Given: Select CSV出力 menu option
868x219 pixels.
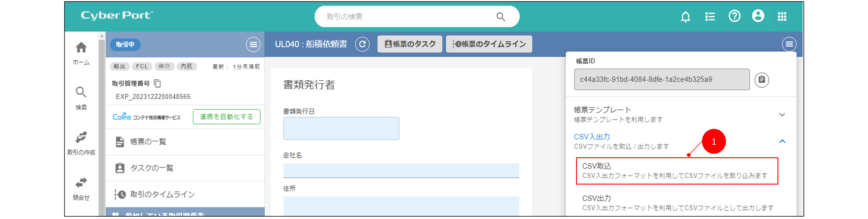Looking at the screenshot, I should pos(677,203).
